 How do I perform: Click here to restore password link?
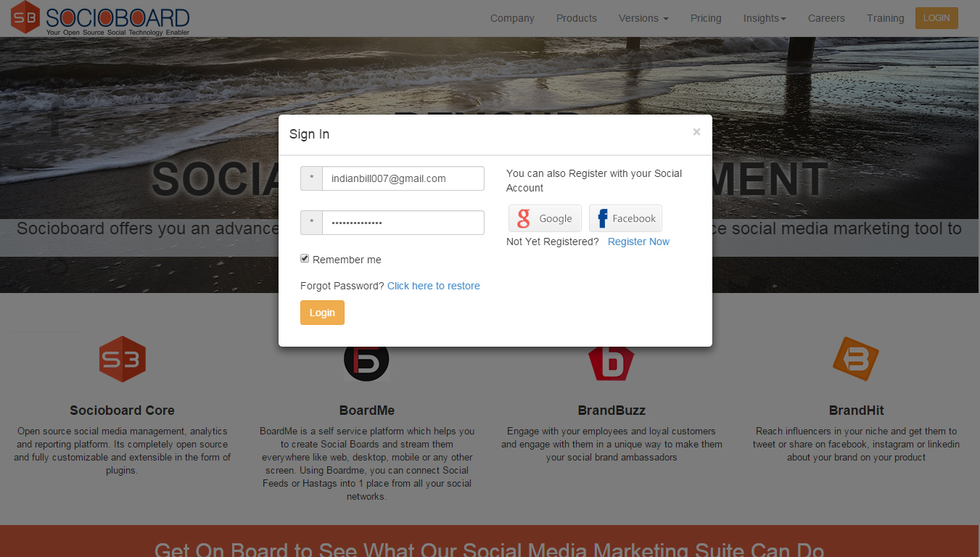(x=434, y=286)
